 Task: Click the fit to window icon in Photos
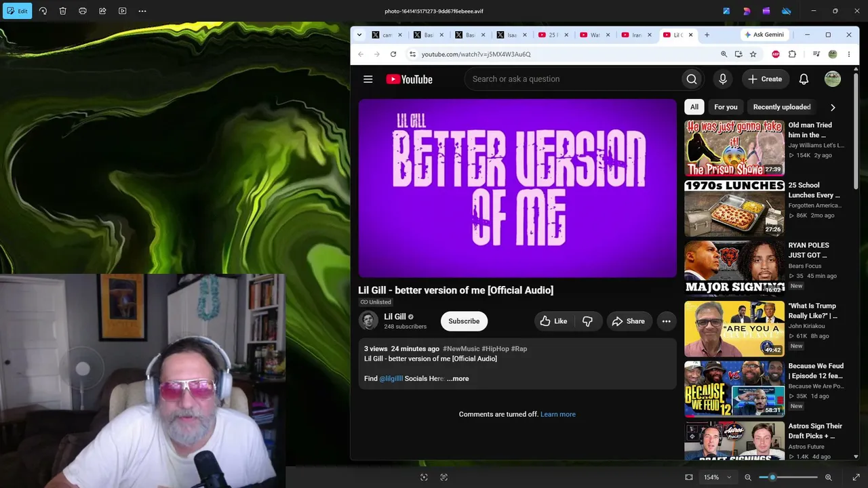[689, 477]
